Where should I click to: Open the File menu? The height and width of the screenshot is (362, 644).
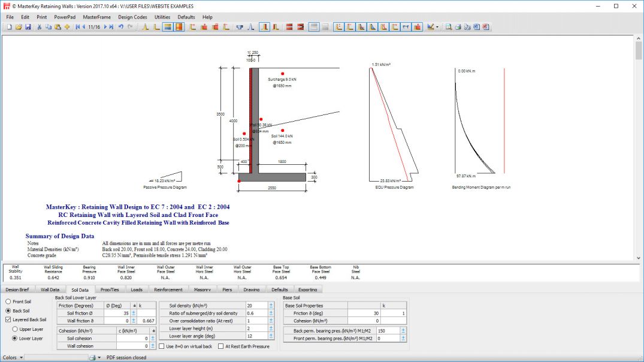pyautogui.click(x=10, y=17)
